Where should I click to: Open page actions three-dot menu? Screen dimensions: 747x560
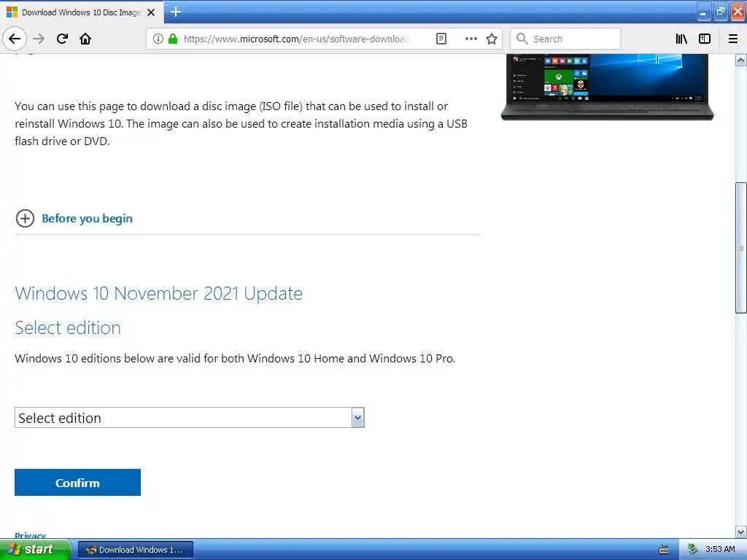[471, 39]
